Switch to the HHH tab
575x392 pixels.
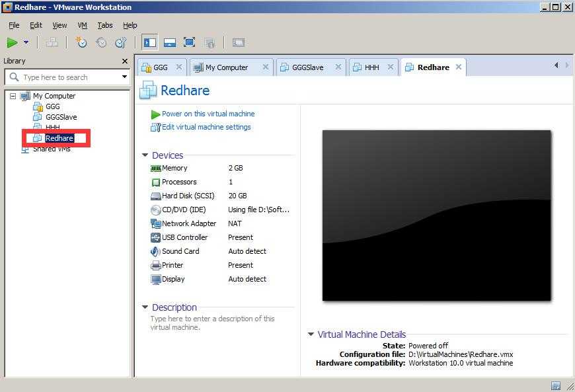(x=372, y=67)
